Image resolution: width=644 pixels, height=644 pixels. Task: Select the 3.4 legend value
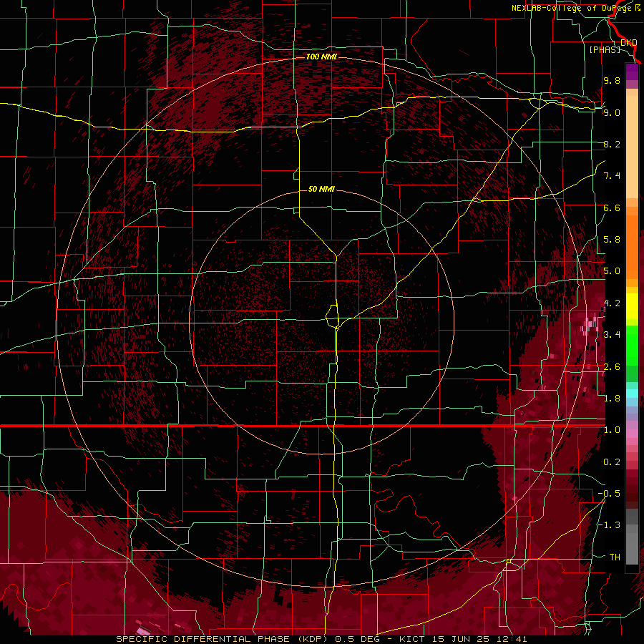(x=612, y=335)
